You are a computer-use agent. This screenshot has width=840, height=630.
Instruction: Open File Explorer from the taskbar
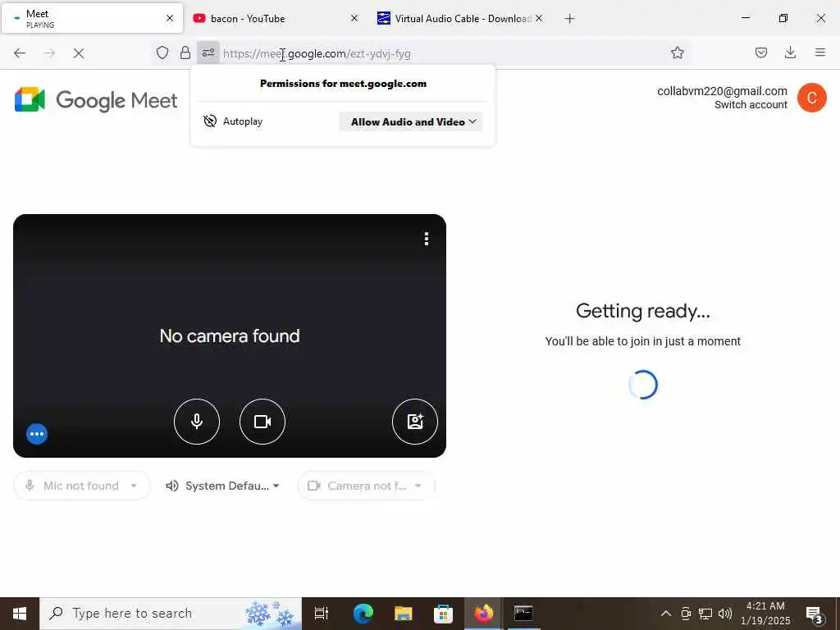(x=403, y=614)
